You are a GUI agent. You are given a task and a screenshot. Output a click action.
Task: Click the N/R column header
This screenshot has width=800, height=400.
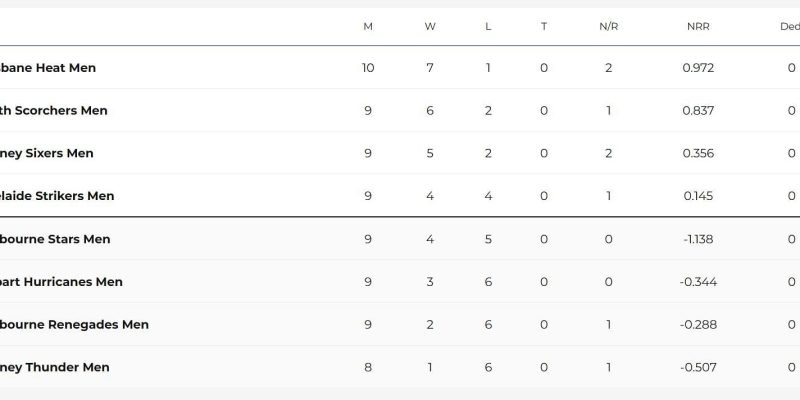point(609,26)
